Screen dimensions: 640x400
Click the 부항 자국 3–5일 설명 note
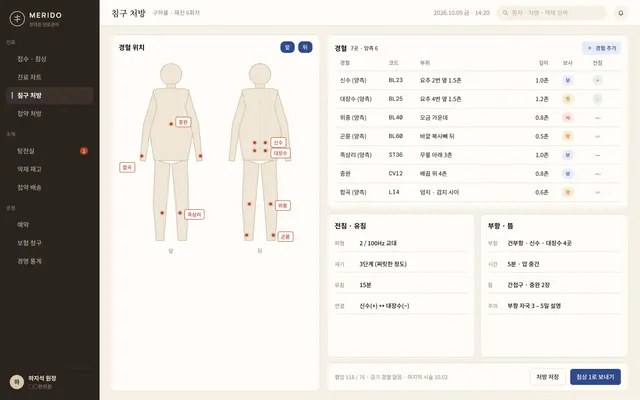coord(534,306)
